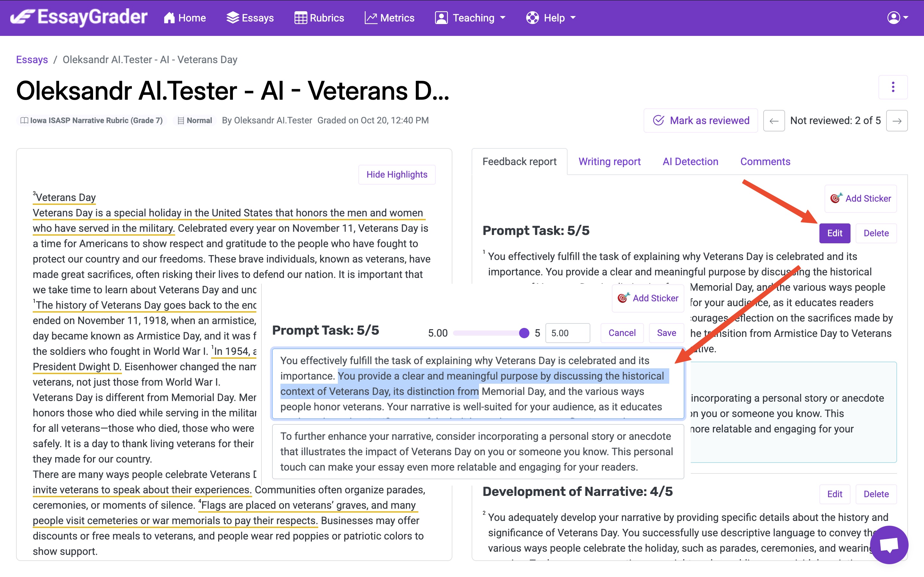This screenshot has width=924, height=577.
Task: Click the Prompt Task score slider handle
Action: point(524,333)
